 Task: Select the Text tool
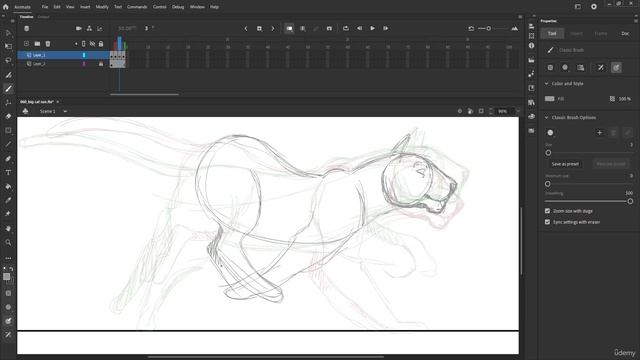click(x=8, y=173)
